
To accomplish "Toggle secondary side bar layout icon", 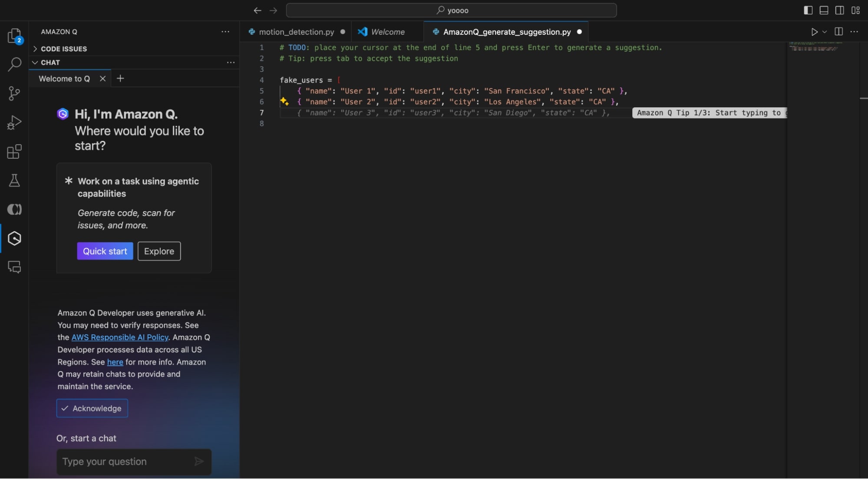I will [x=840, y=10].
